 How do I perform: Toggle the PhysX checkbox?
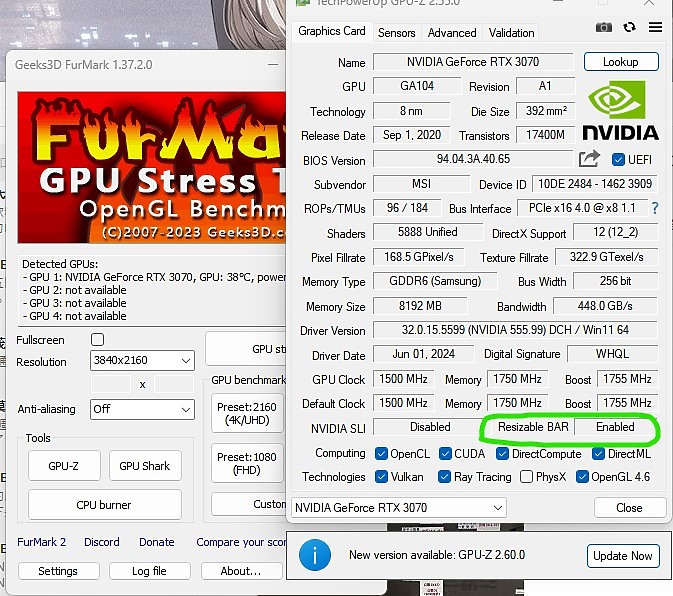[x=526, y=477]
